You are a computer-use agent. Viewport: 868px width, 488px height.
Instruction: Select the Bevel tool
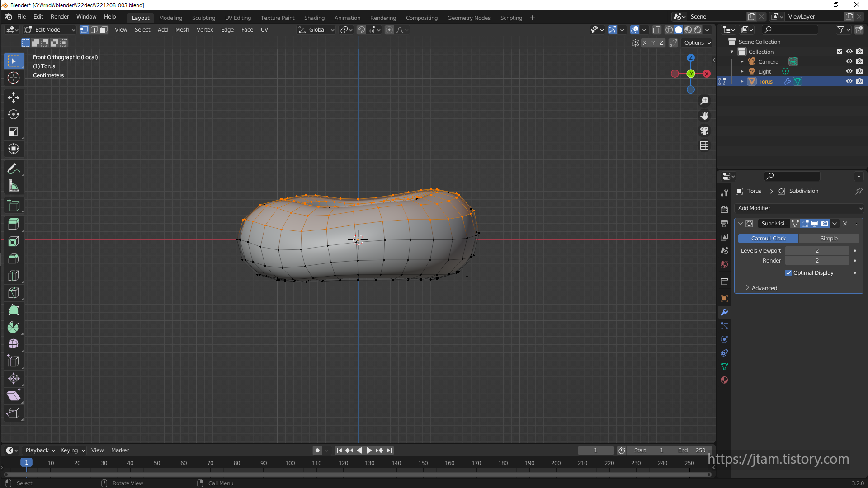click(14, 258)
